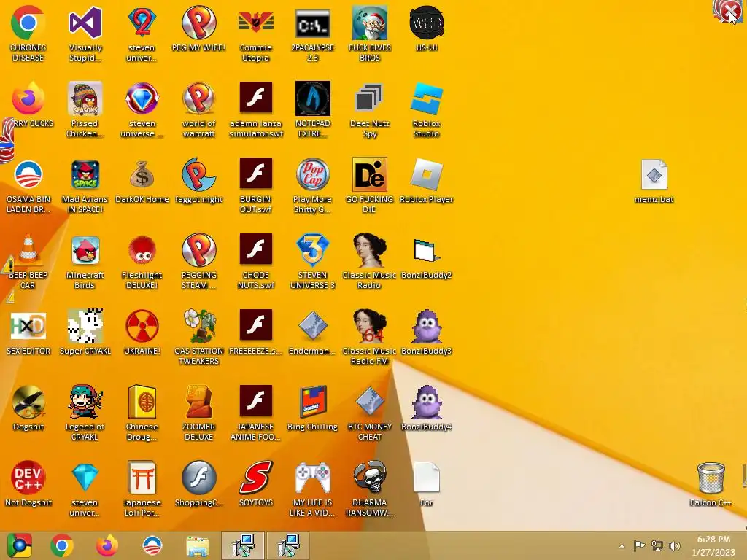Viewport: 747px width, 560px height.
Task: Open the CHRONES DISEASE Chrome desktop shortcut
Action: 28,23
